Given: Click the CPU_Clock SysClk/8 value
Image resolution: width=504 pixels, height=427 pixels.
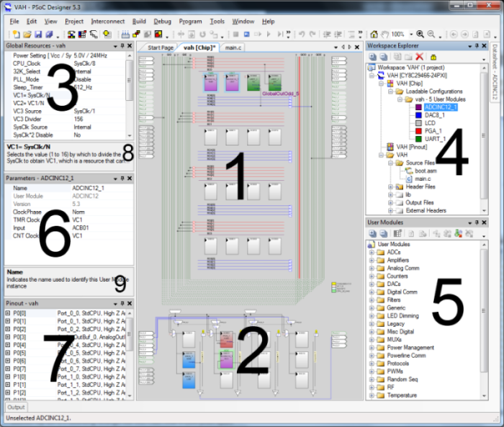Looking at the screenshot, I should click(84, 63).
